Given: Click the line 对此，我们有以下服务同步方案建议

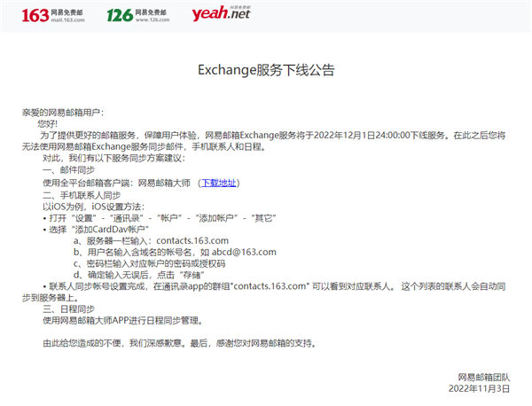Looking at the screenshot, I should tap(114, 158).
